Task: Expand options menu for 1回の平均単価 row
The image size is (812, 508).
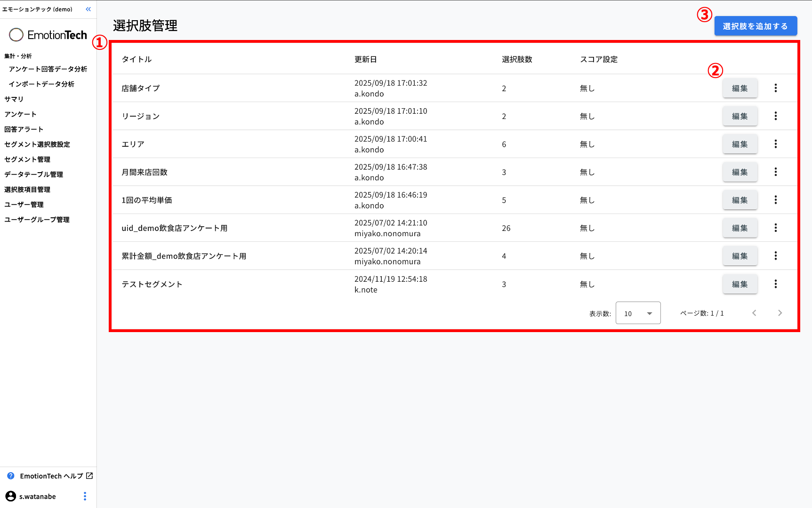Action: 775,200
